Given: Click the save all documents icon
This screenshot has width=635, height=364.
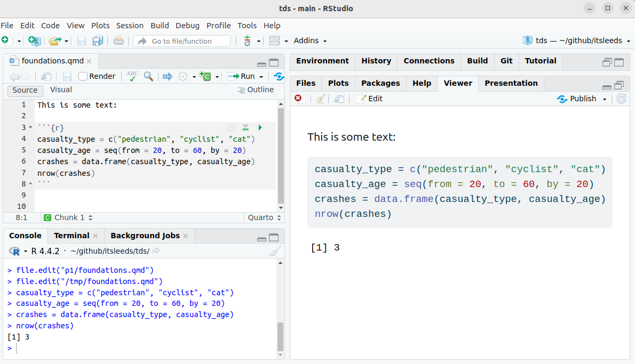Looking at the screenshot, I should 98,41.
